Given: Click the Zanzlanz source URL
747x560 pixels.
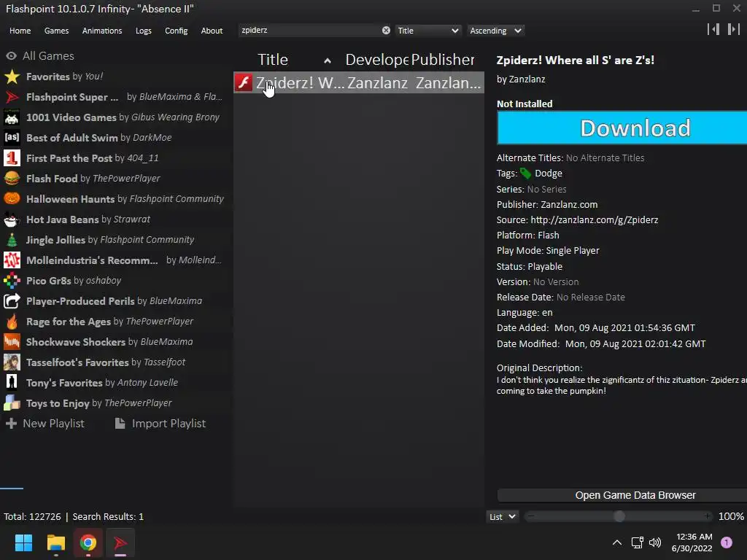Looking at the screenshot, I should pos(594,220).
